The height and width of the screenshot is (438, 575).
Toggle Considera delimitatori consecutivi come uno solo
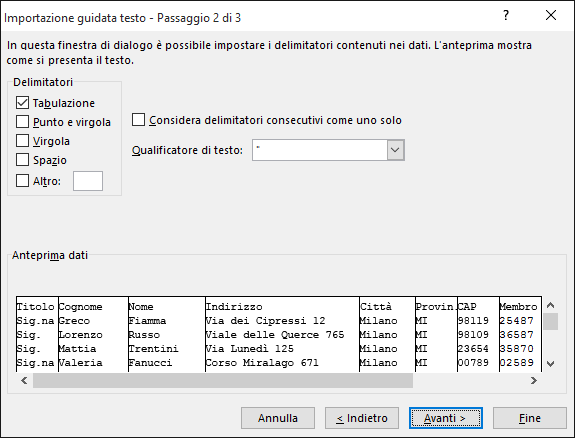pyautogui.click(x=138, y=120)
